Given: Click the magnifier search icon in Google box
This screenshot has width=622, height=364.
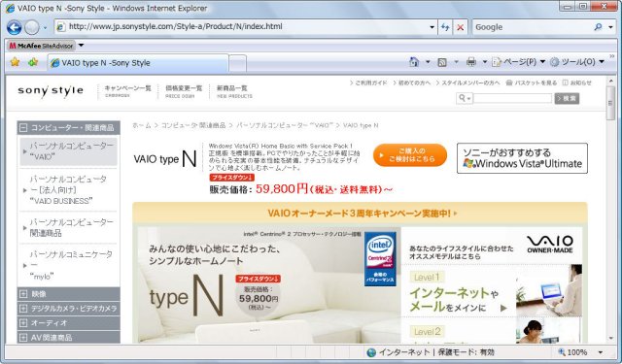Looking at the screenshot, I should pos(599,27).
